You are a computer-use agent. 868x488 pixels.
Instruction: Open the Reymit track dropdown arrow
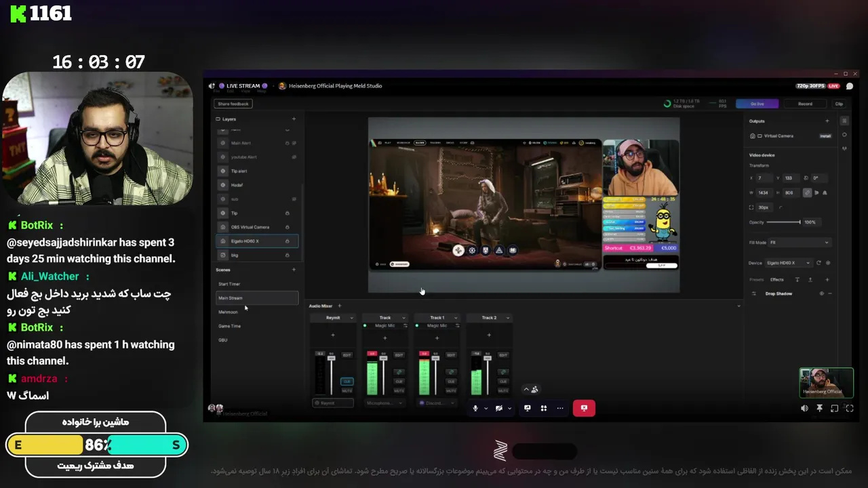tap(351, 318)
